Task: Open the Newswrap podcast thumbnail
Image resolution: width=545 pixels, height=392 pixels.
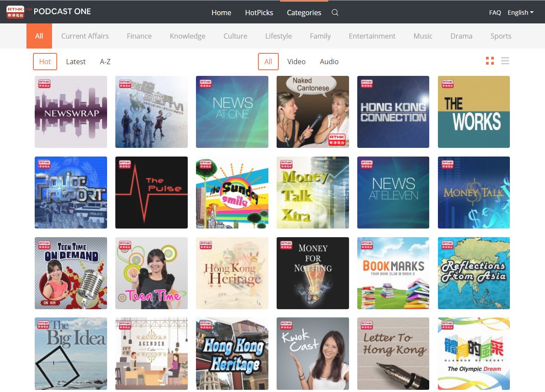Action: point(71,112)
